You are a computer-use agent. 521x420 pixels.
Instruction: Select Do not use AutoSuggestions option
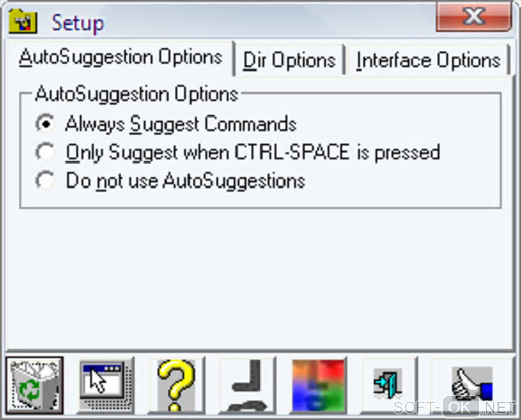coord(46,181)
